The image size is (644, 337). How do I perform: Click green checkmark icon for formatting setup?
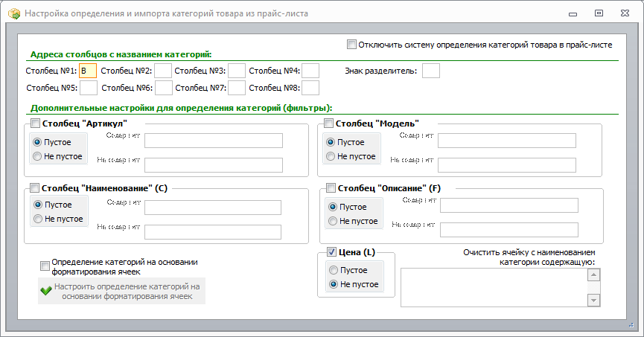pos(46,291)
